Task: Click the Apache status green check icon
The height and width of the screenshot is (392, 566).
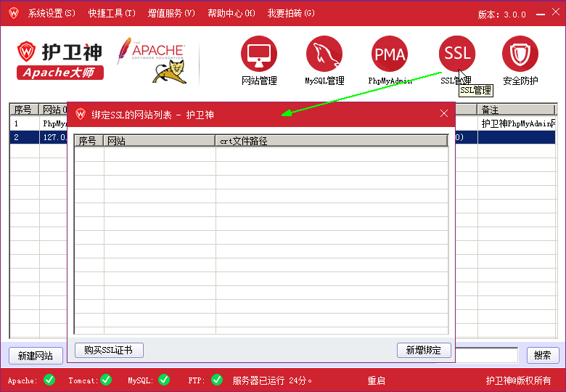Action: click(x=49, y=380)
